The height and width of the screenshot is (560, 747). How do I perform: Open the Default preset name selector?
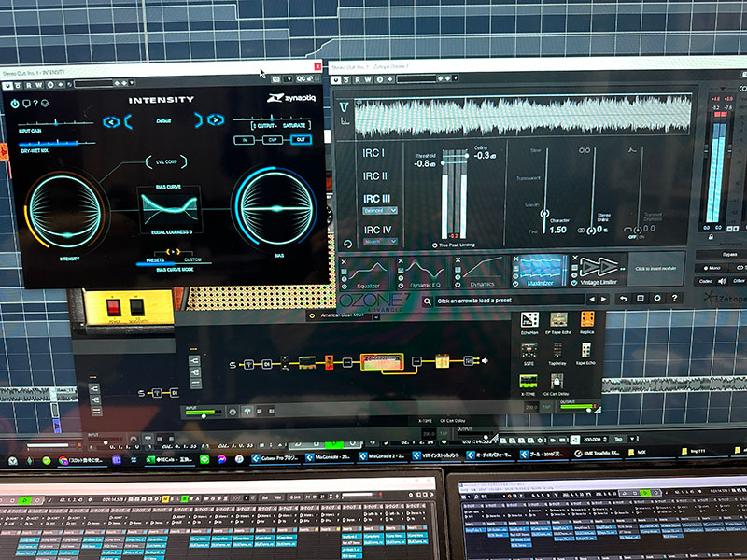click(163, 121)
